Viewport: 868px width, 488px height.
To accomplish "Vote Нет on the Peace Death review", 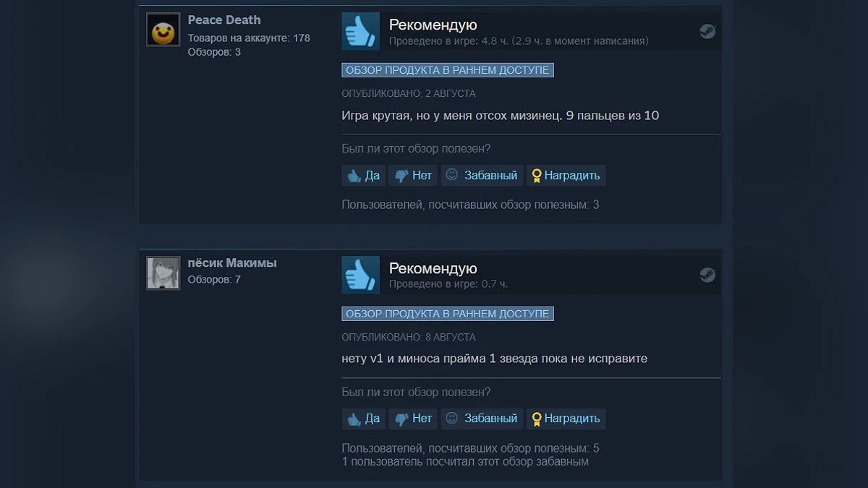I will (x=413, y=176).
